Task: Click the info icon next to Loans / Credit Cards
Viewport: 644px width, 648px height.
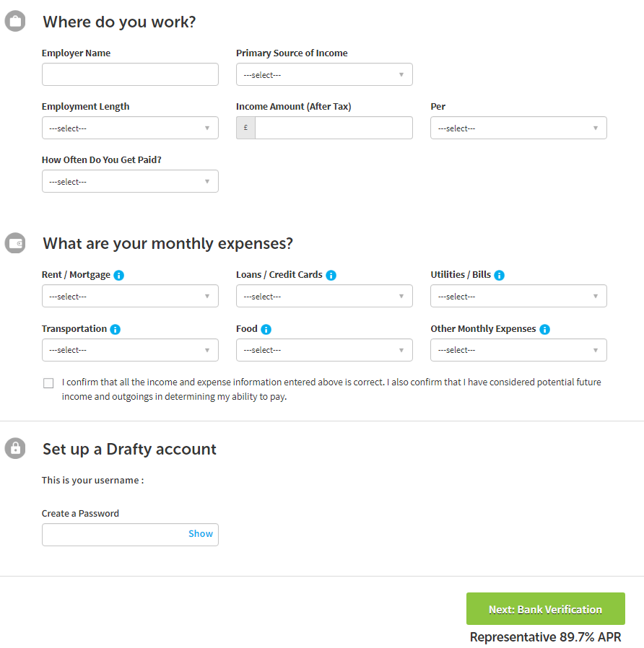Action: pos(331,275)
